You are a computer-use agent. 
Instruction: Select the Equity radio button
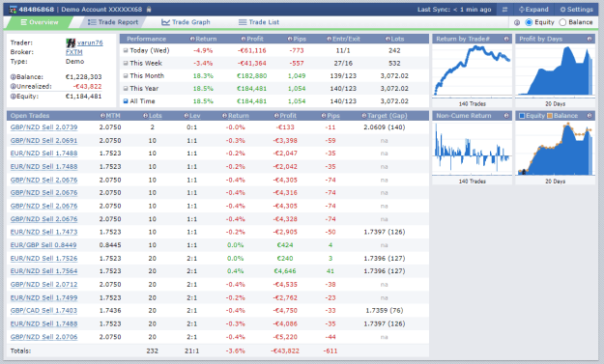pyautogui.click(x=529, y=22)
